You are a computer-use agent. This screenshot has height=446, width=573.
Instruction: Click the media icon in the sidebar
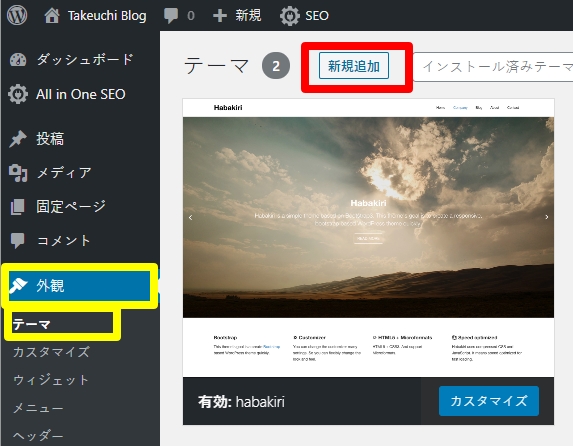point(18,173)
